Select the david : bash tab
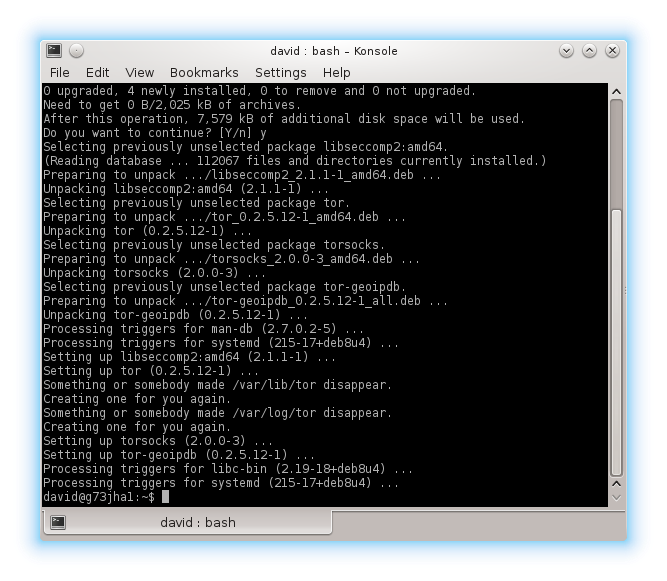The height and width of the screenshot is (581, 667). (x=187, y=522)
